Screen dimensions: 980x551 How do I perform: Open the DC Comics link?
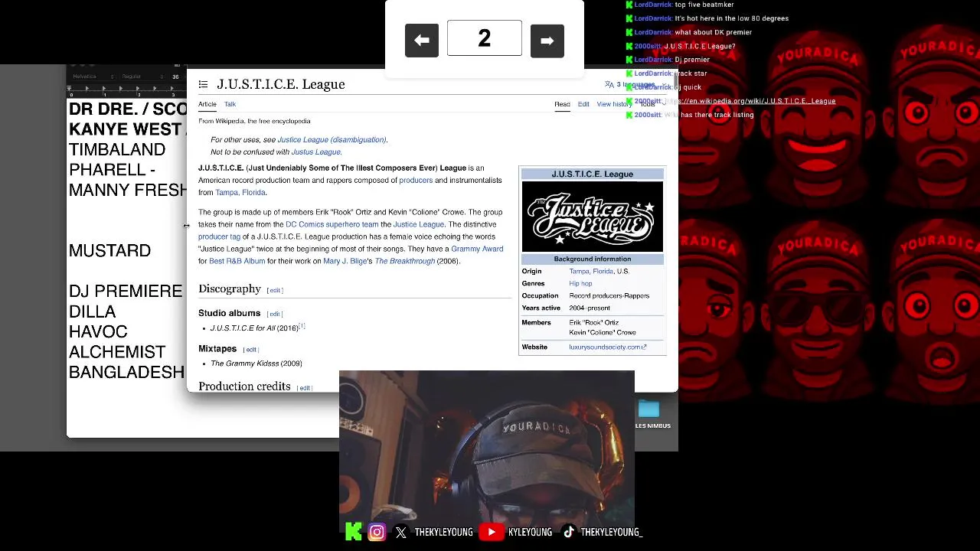(305, 225)
